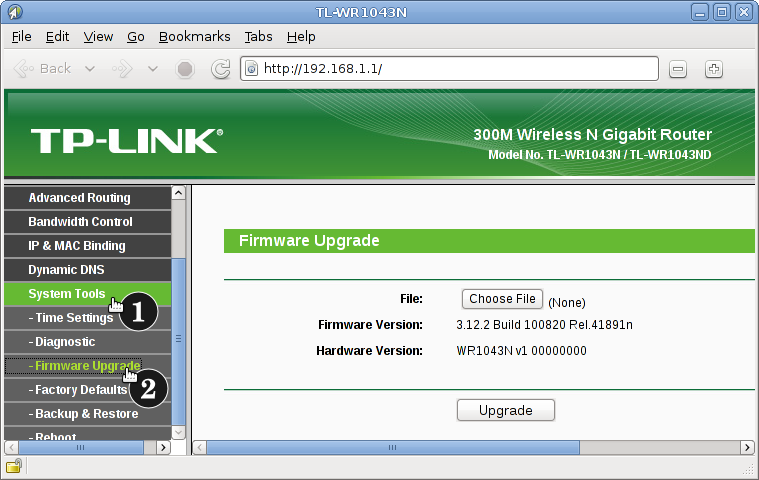Click the Upgrade button
The image size is (759, 480).
tap(505, 410)
